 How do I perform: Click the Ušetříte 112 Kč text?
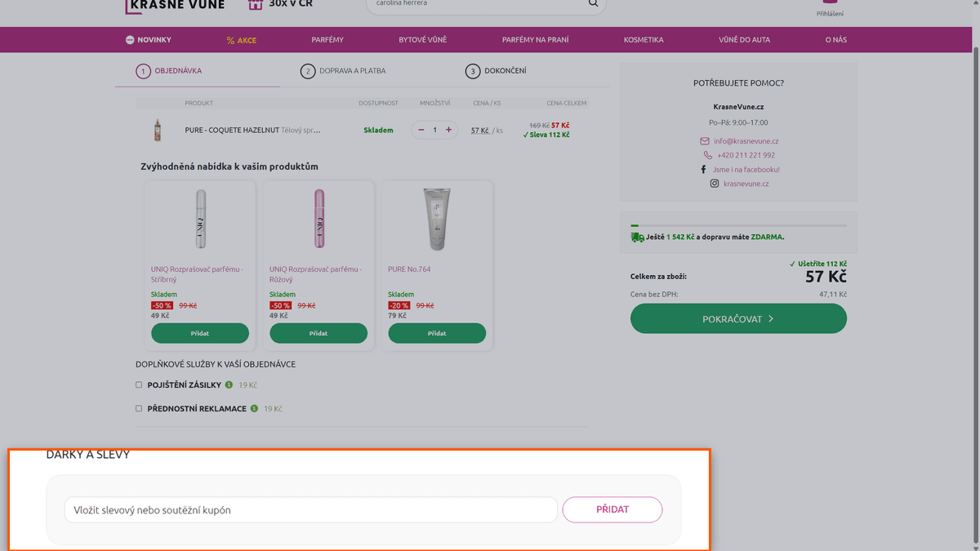click(x=818, y=264)
